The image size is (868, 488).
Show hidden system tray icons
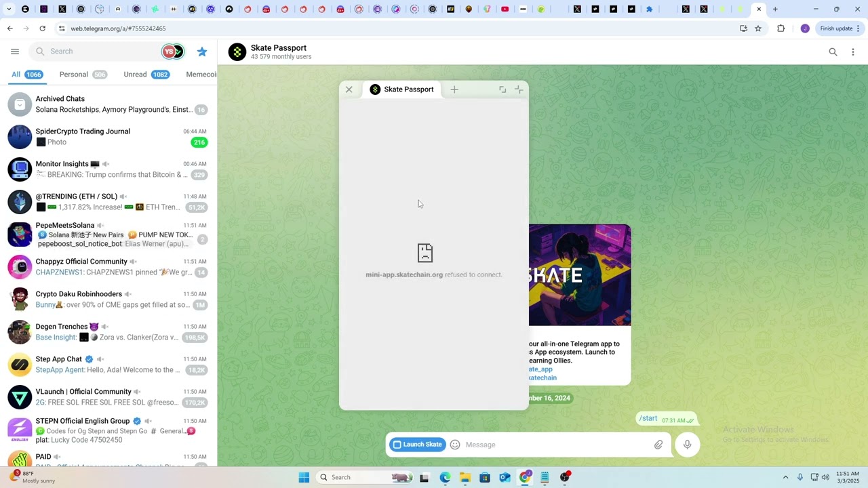tap(785, 477)
